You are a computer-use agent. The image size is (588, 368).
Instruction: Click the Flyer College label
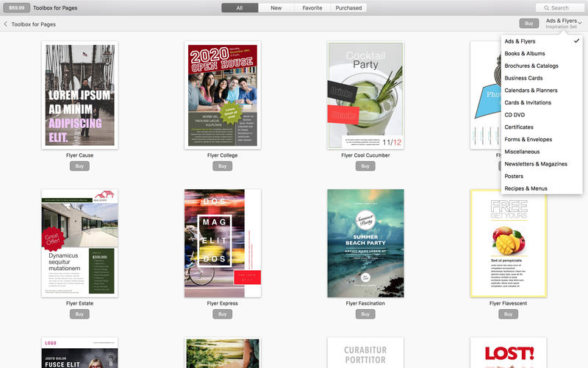[223, 155]
